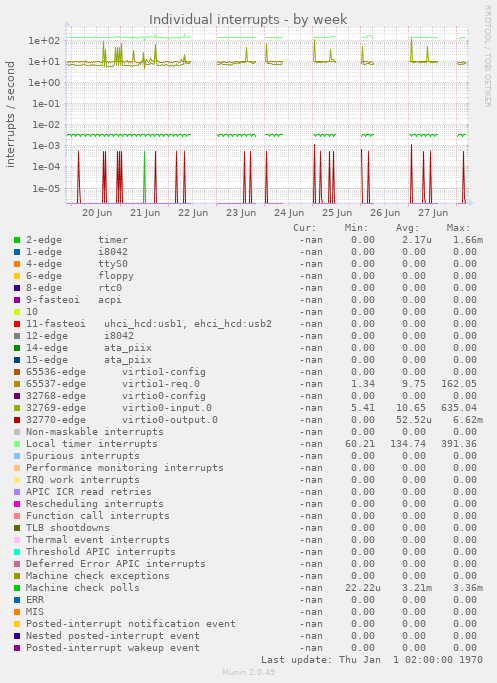Screen dimensions: 497x683
Task: Select the 'Spurious interrupts' legend entry
Action: point(83,456)
